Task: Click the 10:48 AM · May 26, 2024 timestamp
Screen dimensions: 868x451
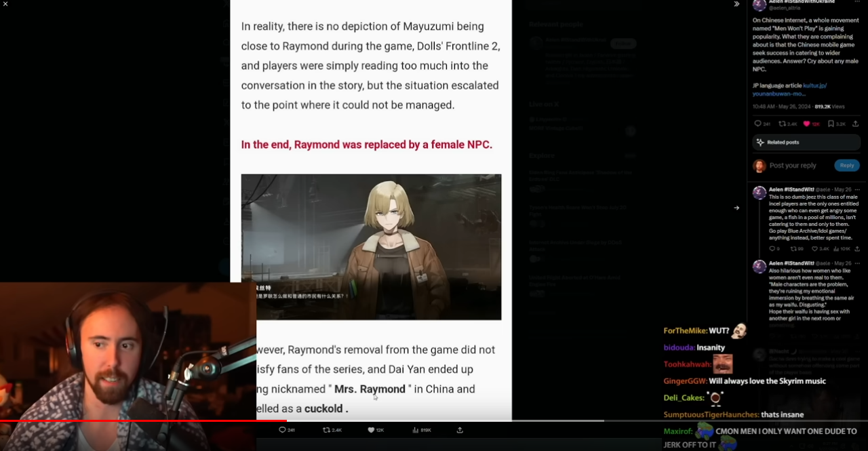Action: [x=781, y=106]
